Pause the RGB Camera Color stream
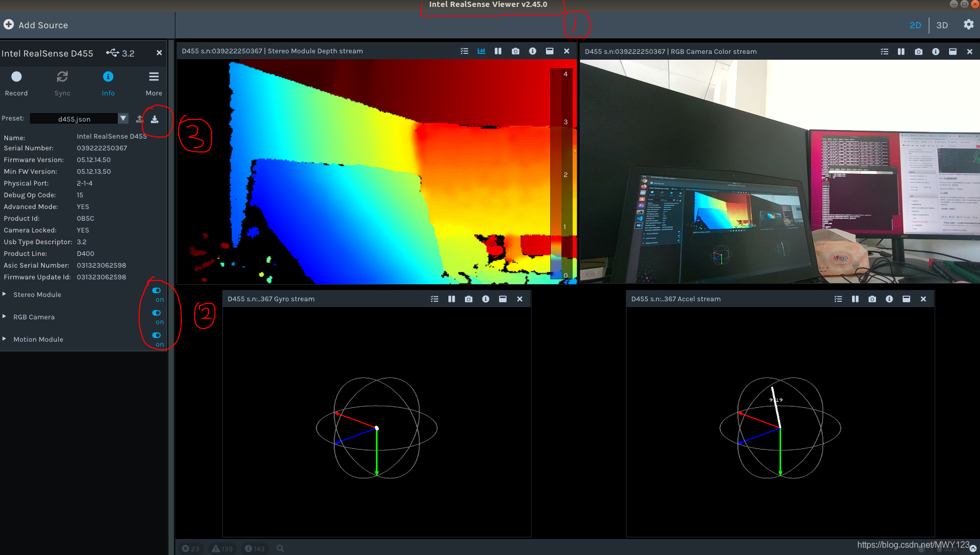Image resolution: width=980 pixels, height=555 pixels. (x=901, y=52)
